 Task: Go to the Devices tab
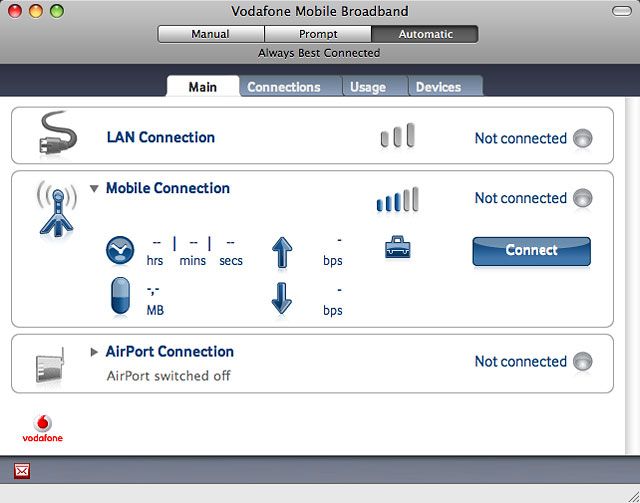pyautogui.click(x=438, y=87)
